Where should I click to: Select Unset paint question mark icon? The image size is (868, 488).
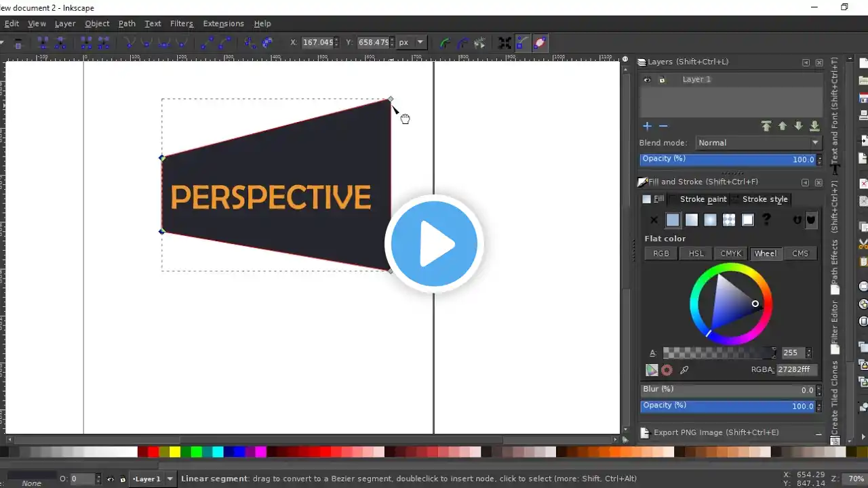click(766, 220)
